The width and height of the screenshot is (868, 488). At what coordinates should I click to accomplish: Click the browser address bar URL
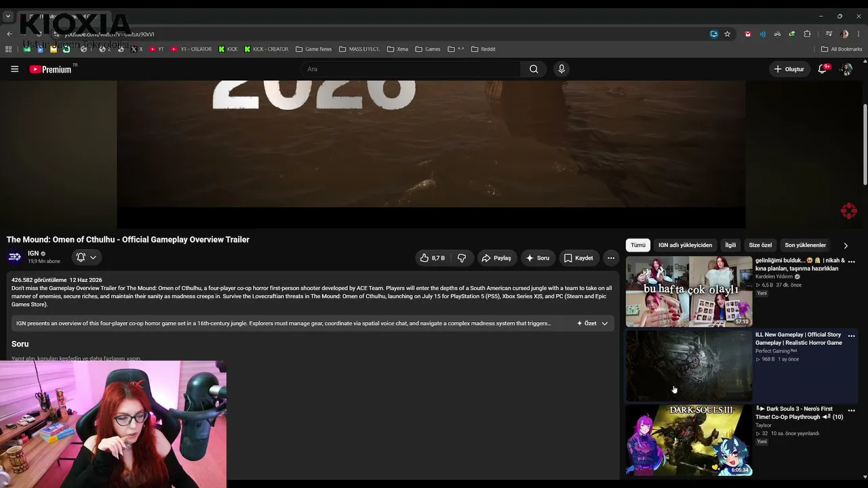pos(109,34)
